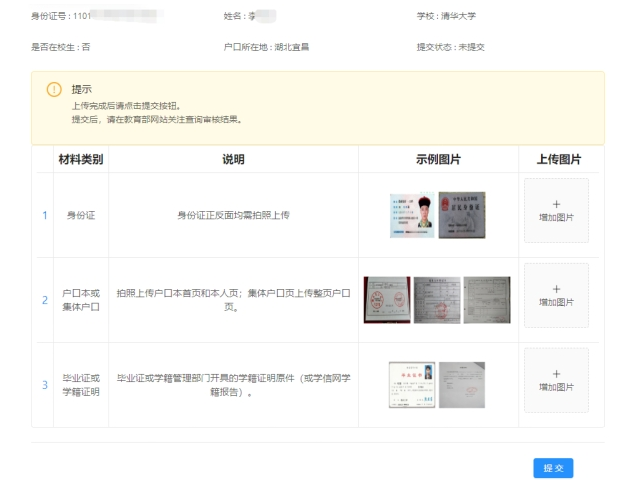Open red household booklet cover sample thumbnail
641x495 pixels.
pyautogui.click(x=387, y=300)
